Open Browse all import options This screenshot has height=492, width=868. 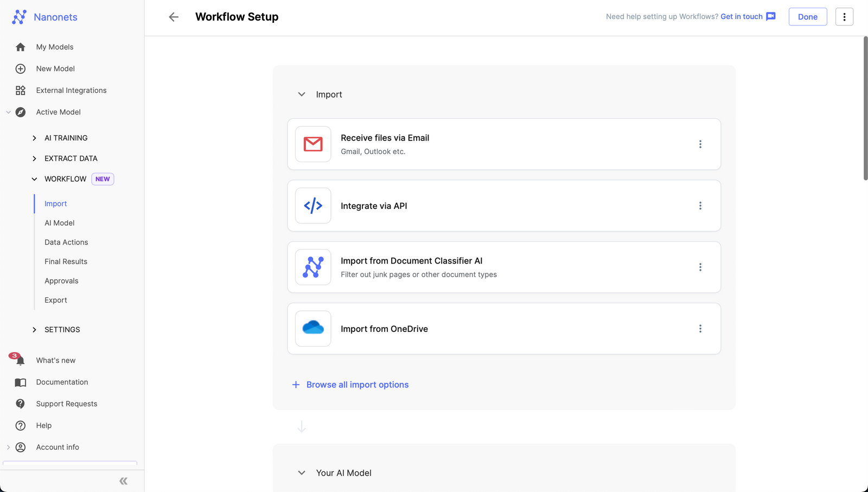coord(357,385)
